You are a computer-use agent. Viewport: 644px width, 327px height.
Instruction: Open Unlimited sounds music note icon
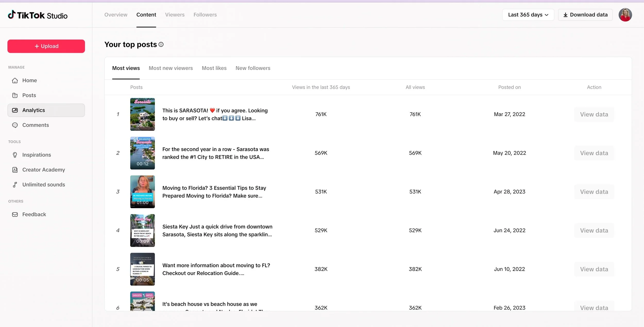point(15,185)
